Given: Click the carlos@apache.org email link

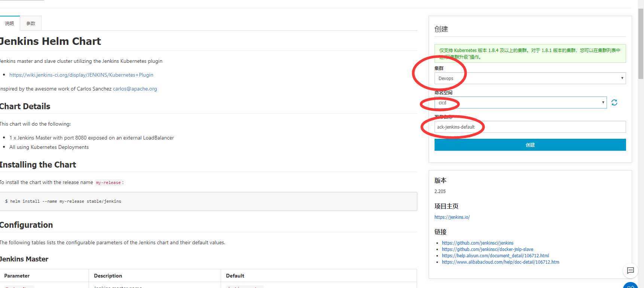Looking at the screenshot, I should click(135, 89).
